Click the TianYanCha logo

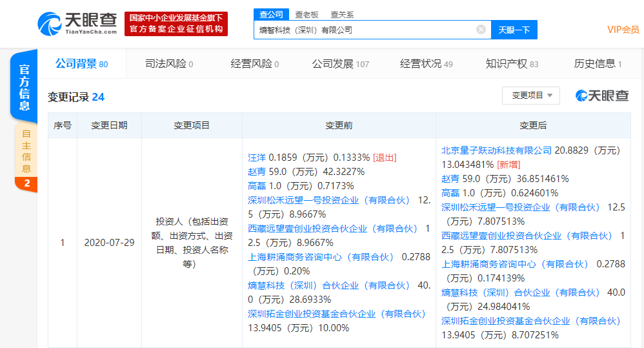[77, 24]
